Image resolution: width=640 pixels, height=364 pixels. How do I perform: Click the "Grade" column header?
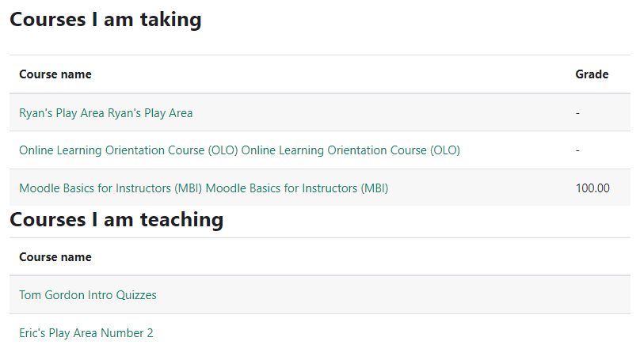point(592,74)
